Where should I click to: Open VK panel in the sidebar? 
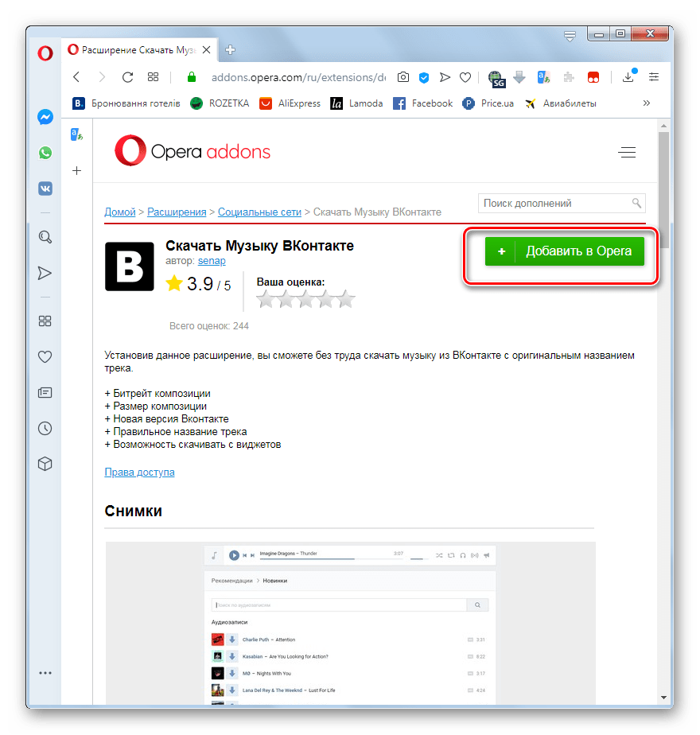45,189
